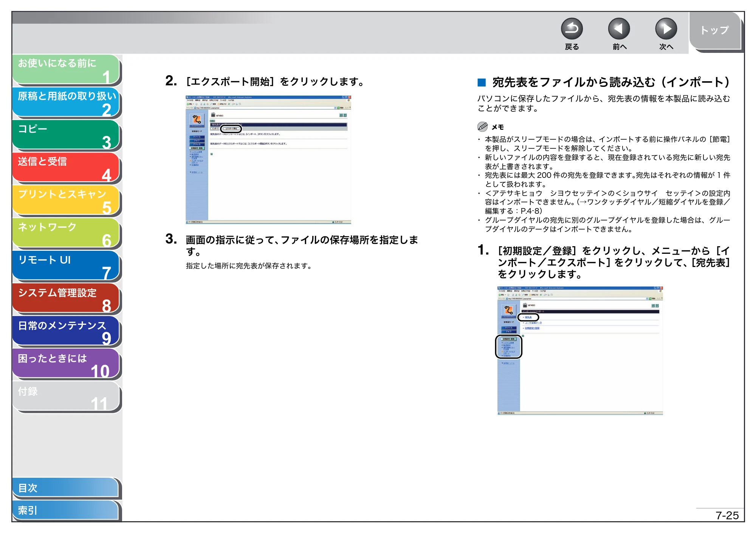
Task: Click the 戻る back arrow icon
Action: (x=572, y=29)
